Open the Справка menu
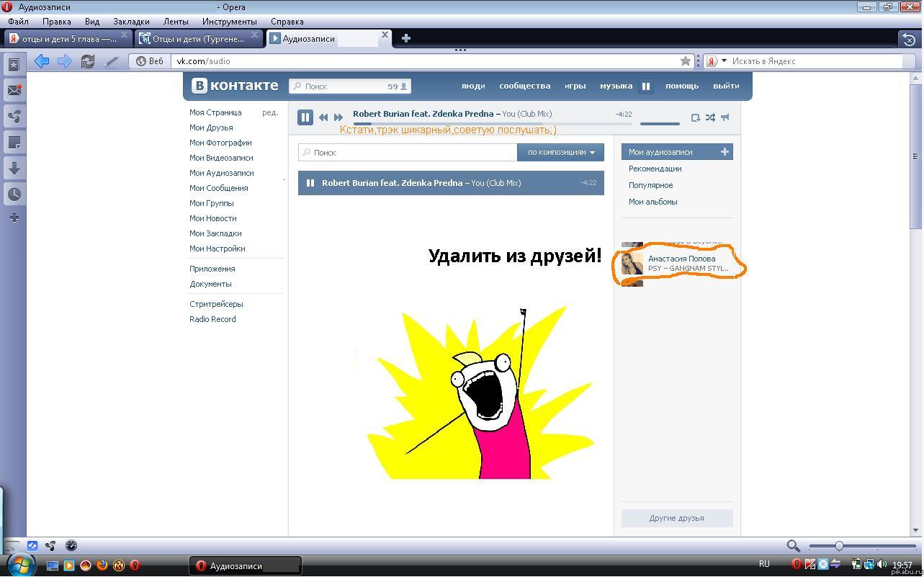Viewport: 924px width, 577px height. [287, 22]
